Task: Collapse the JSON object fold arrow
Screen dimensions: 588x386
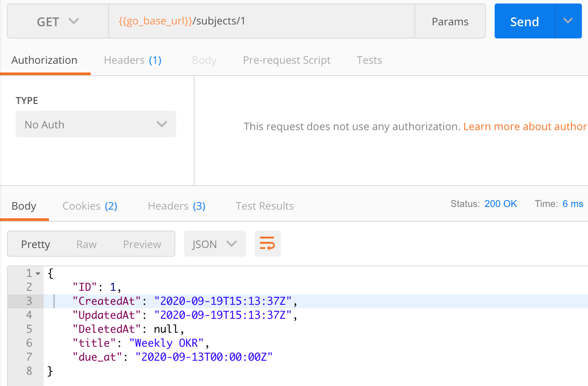Action: coord(38,274)
